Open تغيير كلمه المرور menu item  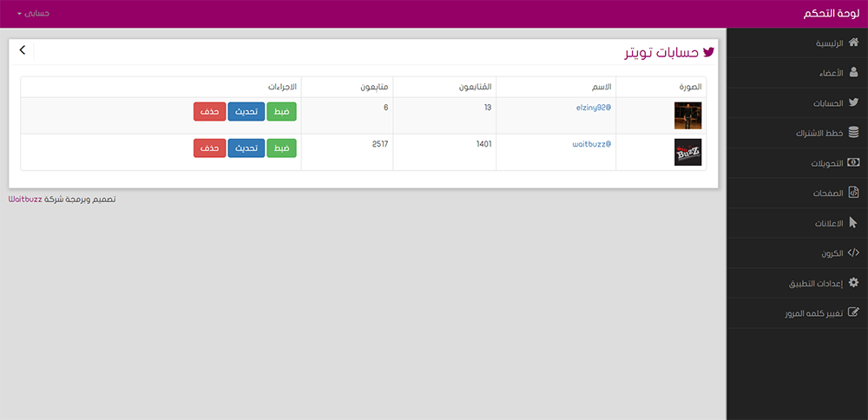pyautogui.click(x=797, y=313)
